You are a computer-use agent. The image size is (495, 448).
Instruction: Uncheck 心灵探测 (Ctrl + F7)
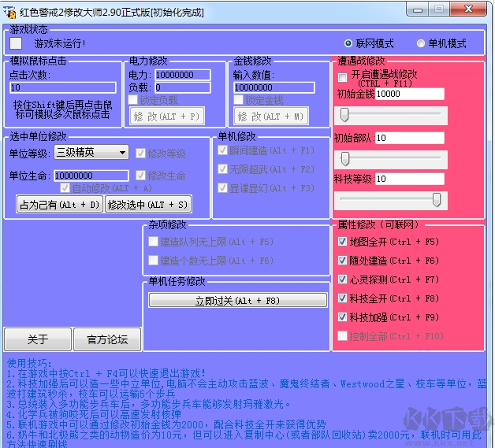point(342,280)
